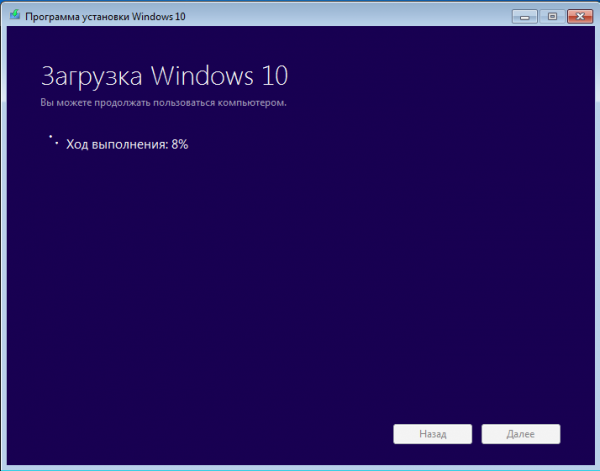Click the Назад button
Screen dimensions: 600x471
(432, 434)
